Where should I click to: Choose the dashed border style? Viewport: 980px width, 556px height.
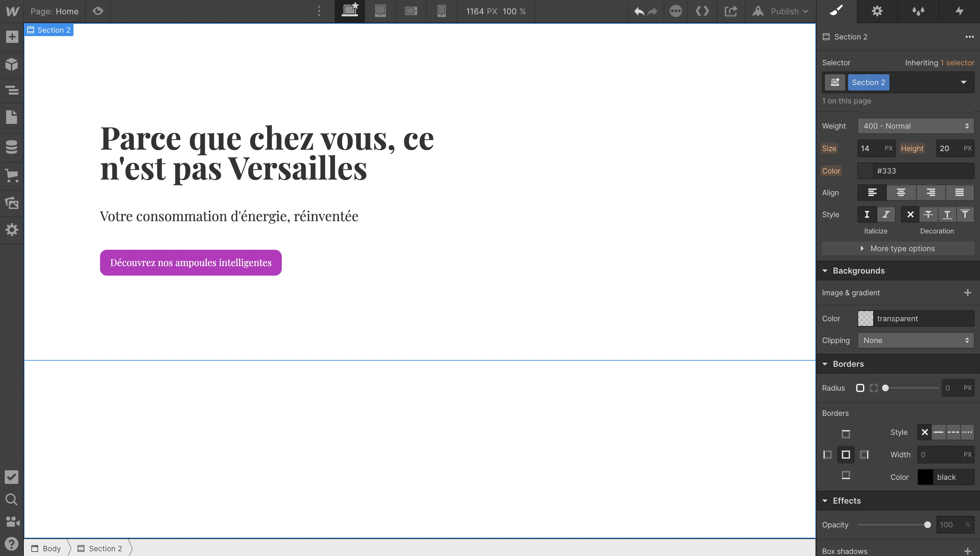point(953,432)
